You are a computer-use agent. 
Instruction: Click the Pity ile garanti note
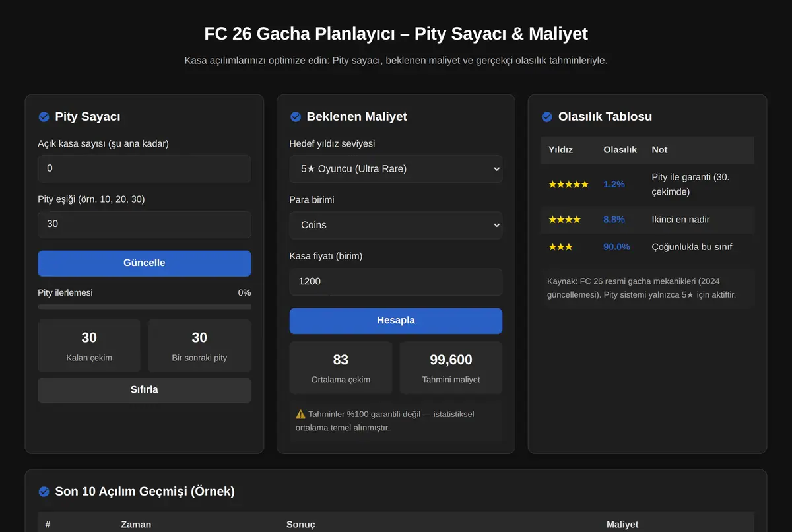tap(690, 185)
